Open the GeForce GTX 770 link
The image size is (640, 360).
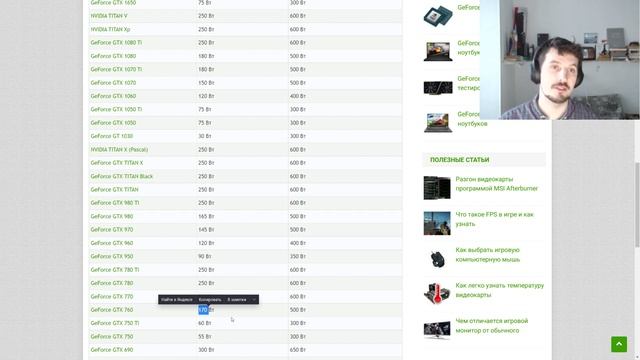[112, 296]
